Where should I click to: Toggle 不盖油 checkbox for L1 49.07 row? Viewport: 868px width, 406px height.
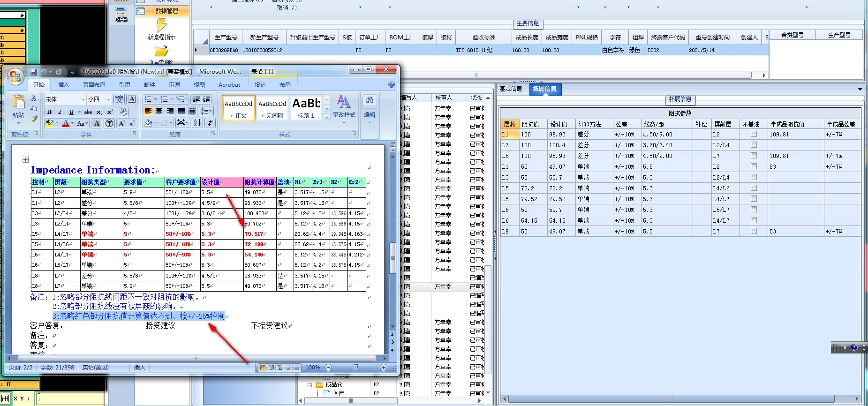(754, 166)
